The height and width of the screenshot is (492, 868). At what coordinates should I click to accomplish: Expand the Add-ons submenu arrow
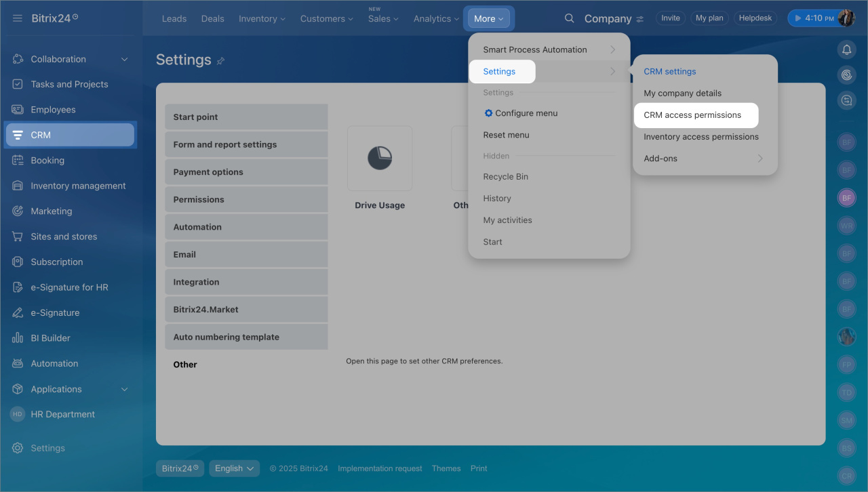coord(759,159)
